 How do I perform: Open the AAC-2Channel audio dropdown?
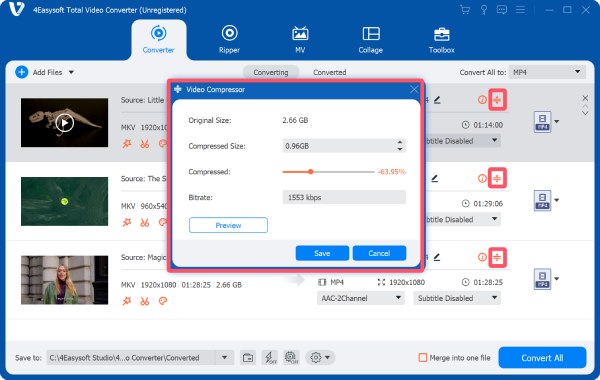click(x=360, y=298)
